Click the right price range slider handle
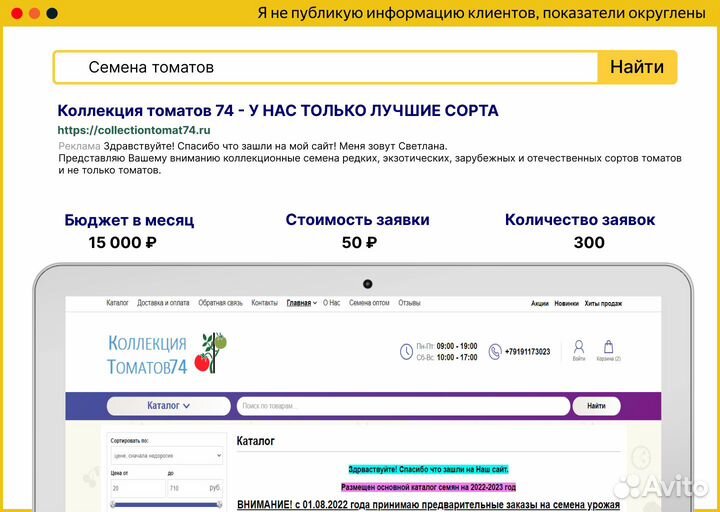720x512 pixels. point(219,505)
